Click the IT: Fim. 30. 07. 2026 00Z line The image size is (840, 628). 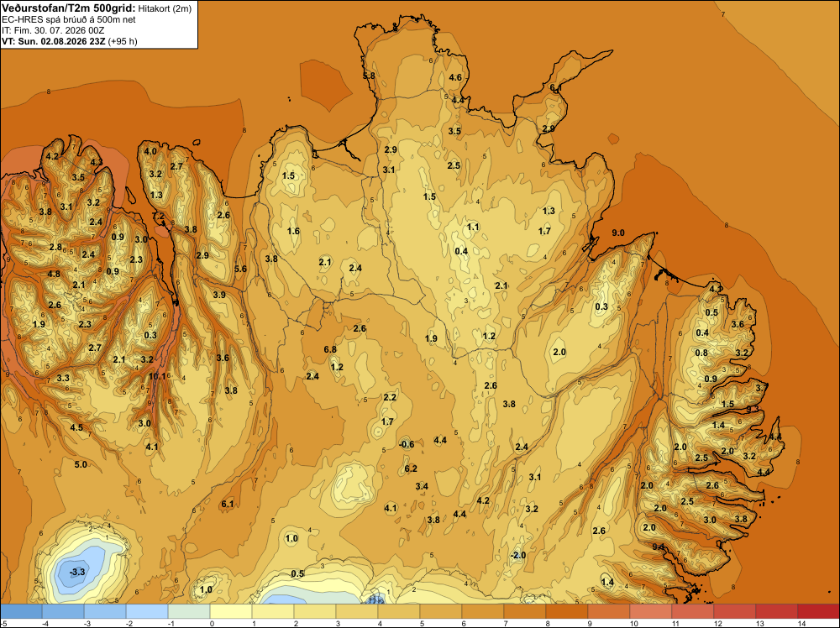point(51,30)
